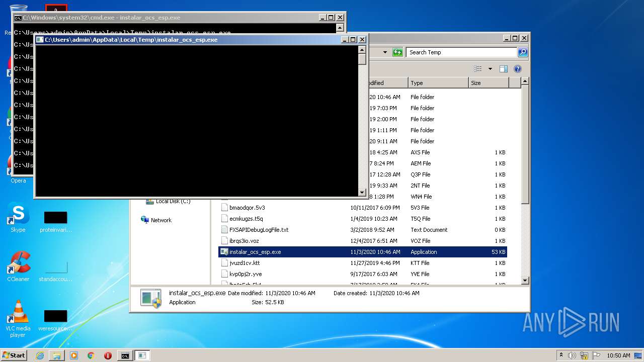This screenshot has width=644, height=362.
Task: Switch to the instalar_ocs_esp taskbar button
Action: (x=142, y=355)
